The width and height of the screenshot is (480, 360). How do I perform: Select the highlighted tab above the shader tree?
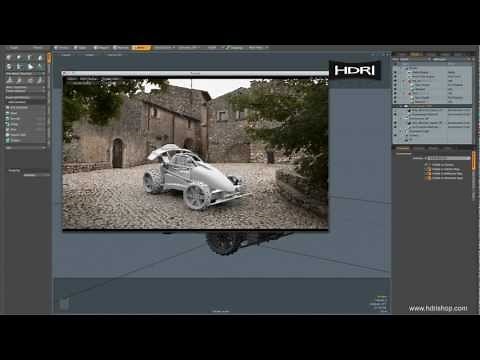point(416,54)
